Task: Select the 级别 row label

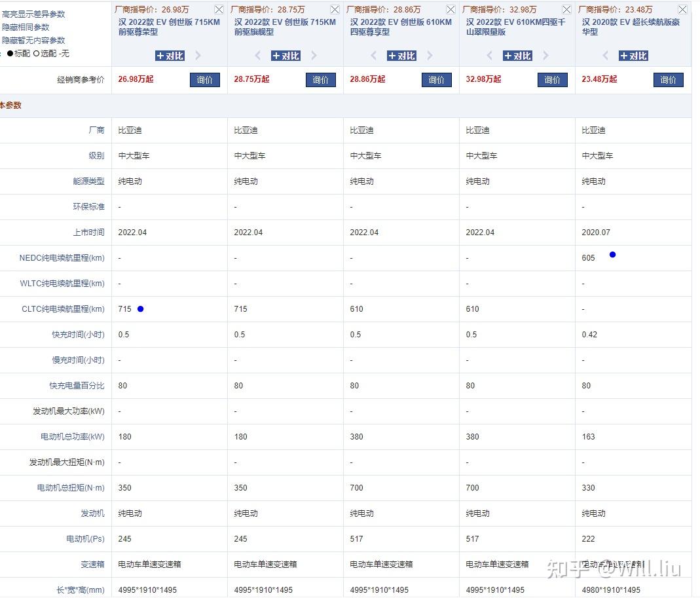Action: [x=96, y=155]
